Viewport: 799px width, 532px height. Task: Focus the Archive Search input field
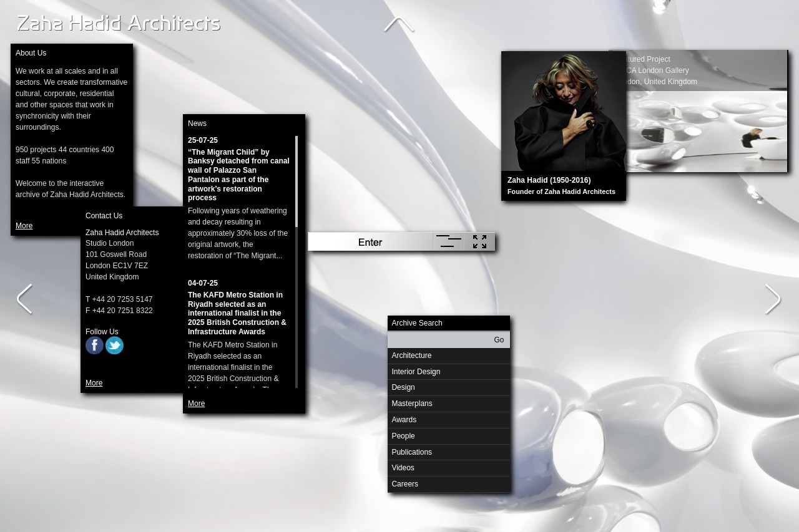(438, 340)
